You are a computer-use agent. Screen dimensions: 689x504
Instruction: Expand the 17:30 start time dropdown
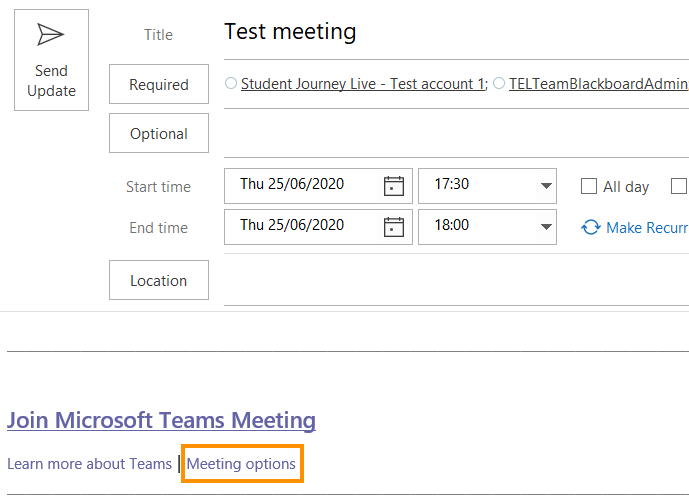tap(546, 186)
